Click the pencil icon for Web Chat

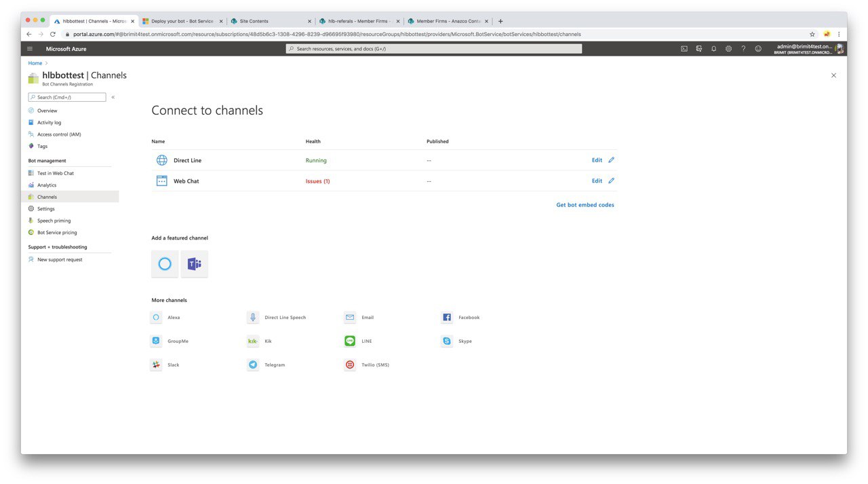tap(611, 181)
